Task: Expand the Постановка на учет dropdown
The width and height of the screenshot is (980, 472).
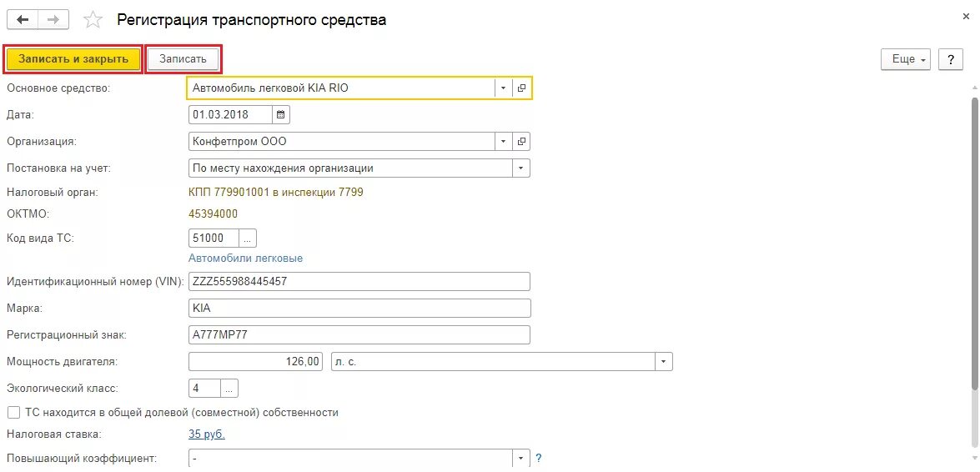Action: [x=521, y=168]
